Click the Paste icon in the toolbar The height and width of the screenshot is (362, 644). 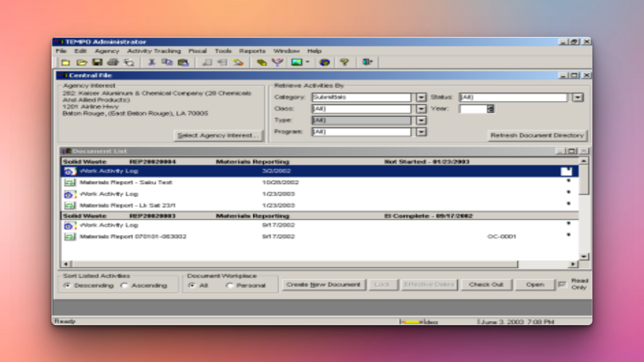tap(184, 62)
